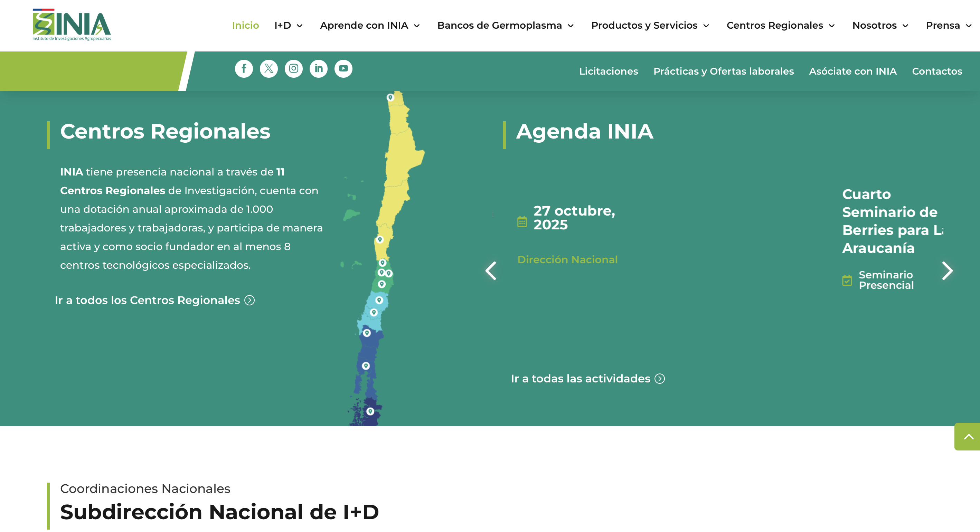
Task: Click the southernmost map pin on Chile map
Action: [370, 411]
